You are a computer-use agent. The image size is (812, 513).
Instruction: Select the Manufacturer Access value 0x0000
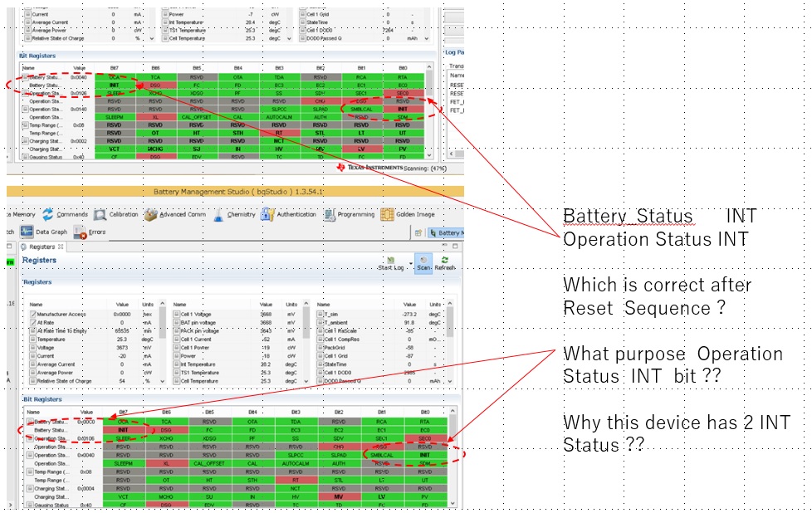coord(122,315)
